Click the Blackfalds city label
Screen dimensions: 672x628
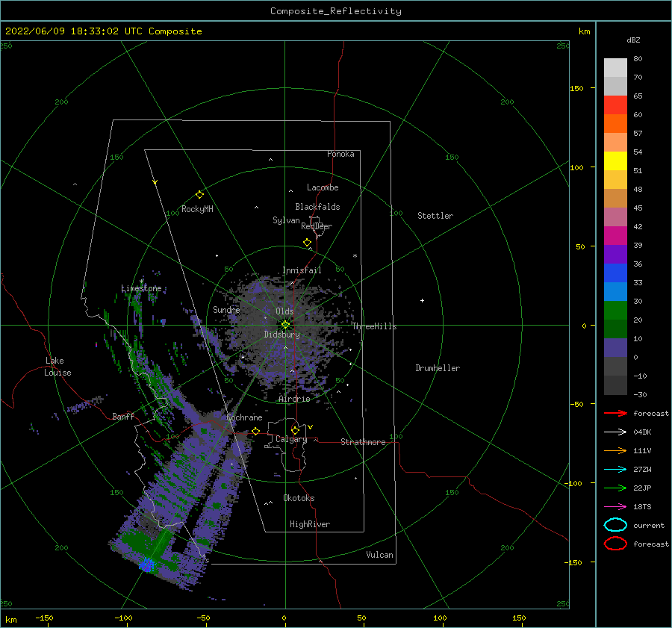coord(317,207)
